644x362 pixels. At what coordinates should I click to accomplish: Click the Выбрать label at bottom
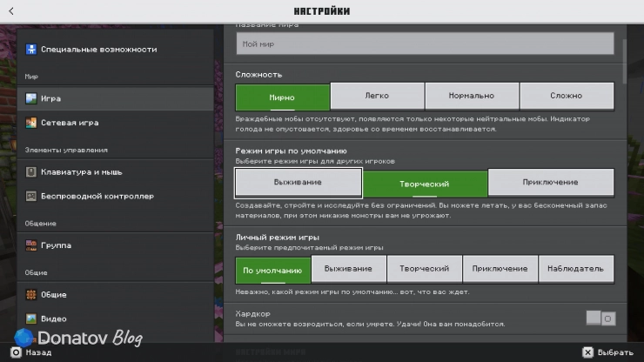pyautogui.click(x=615, y=352)
